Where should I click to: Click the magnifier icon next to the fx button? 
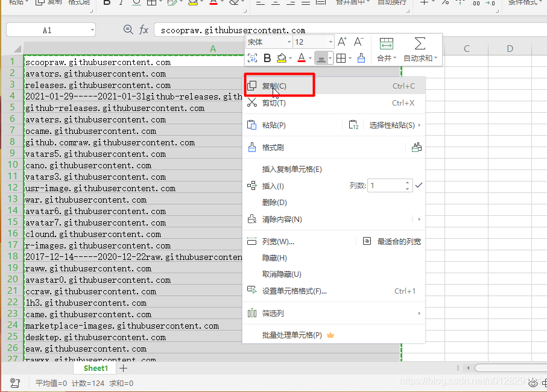128,30
